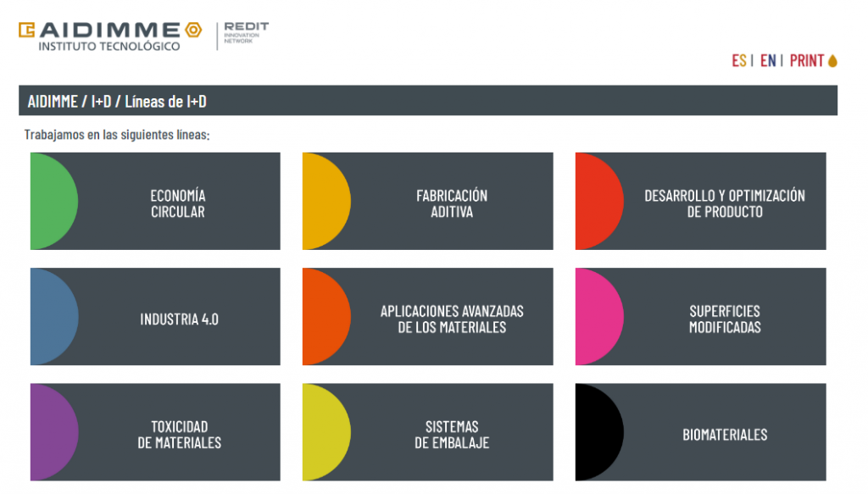Click the PRINT link
Screen dimensions: 868x494
(807, 60)
